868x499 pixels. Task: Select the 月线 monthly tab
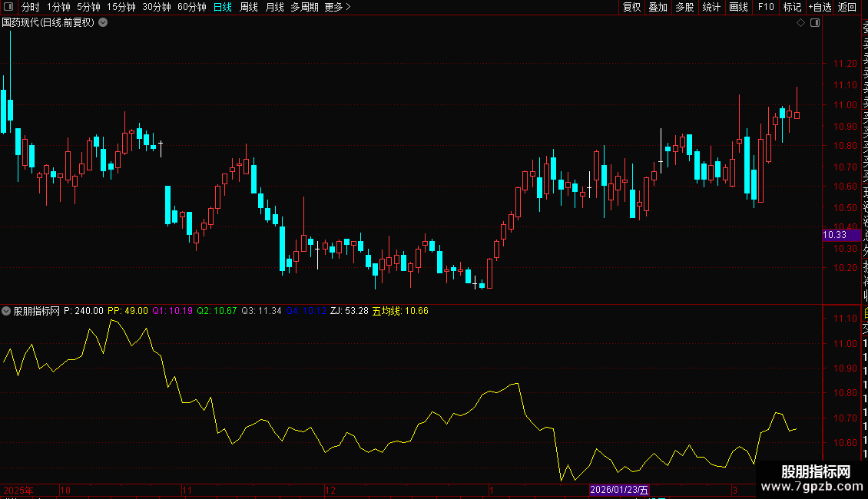point(274,7)
